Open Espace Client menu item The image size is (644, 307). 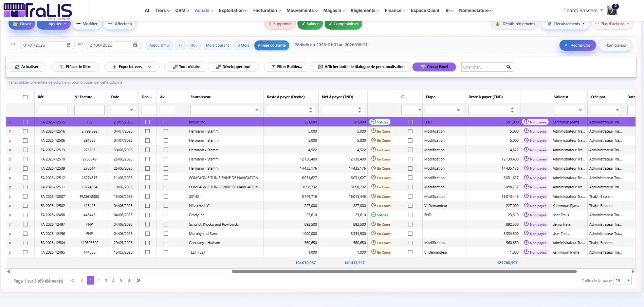pos(425,11)
